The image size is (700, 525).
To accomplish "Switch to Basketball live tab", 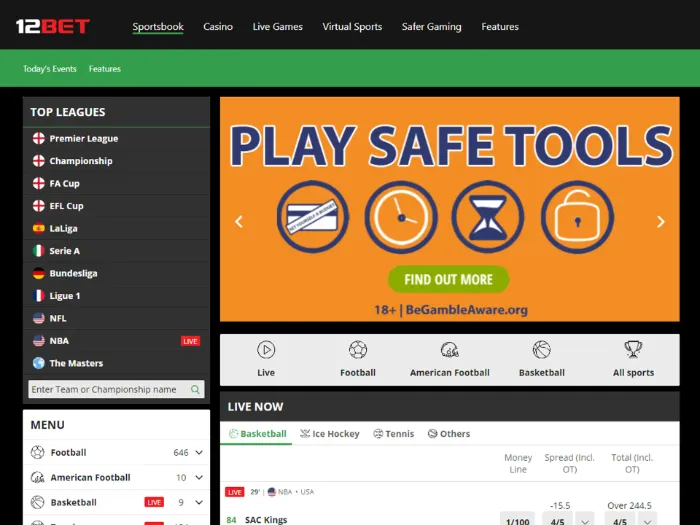I will click(x=257, y=433).
